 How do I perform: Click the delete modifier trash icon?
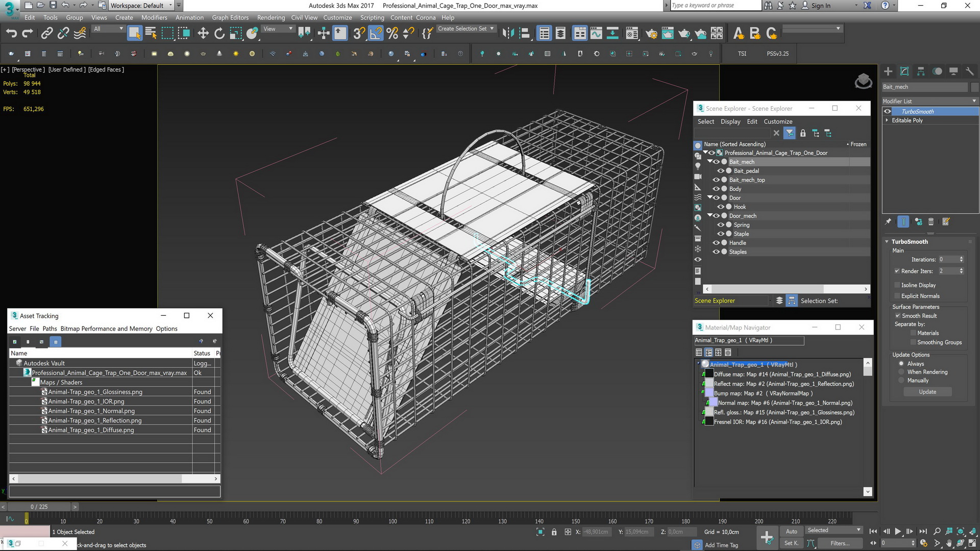point(931,222)
